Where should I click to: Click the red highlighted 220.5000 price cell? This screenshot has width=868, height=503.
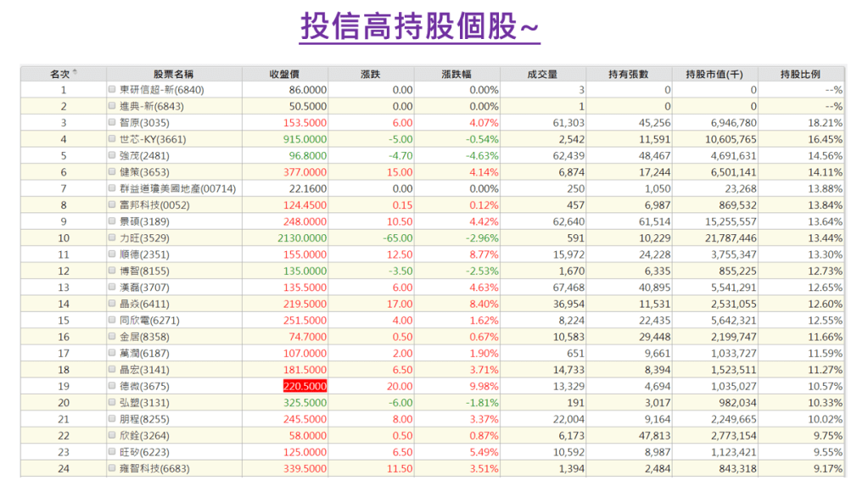click(x=305, y=387)
